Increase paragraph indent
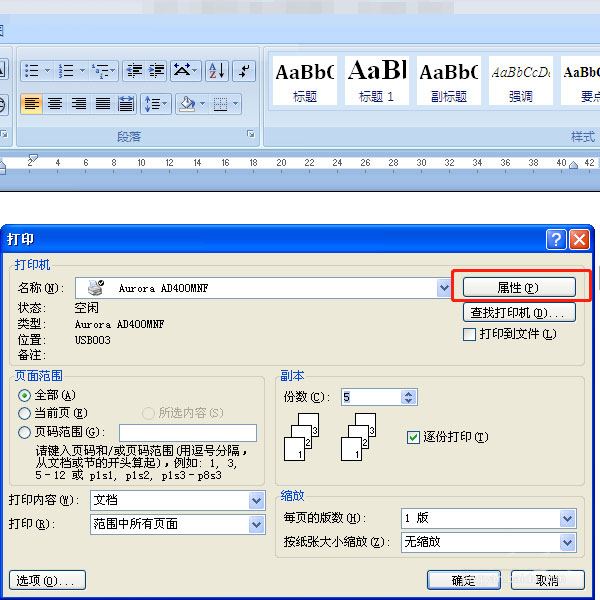Screen dimensions: 600x600 click(156, 71)
